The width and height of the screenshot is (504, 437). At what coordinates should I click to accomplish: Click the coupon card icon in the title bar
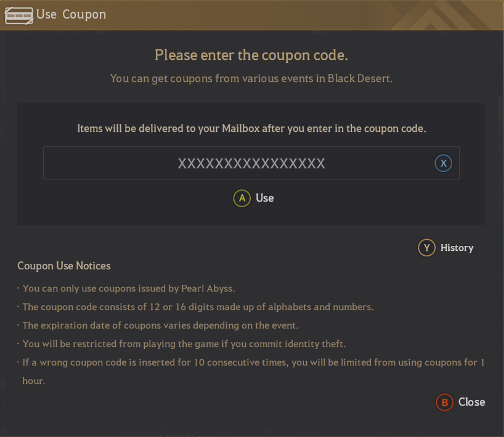pos(19,14)
